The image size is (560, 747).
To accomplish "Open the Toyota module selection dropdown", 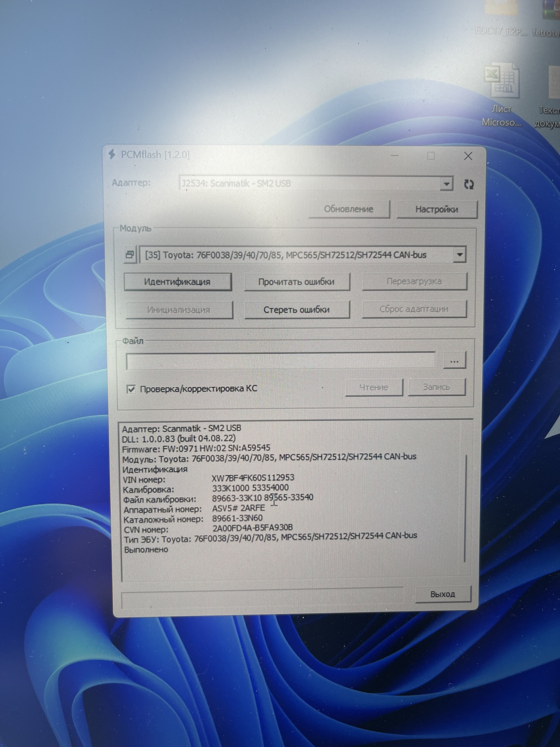I will point(459,255).
